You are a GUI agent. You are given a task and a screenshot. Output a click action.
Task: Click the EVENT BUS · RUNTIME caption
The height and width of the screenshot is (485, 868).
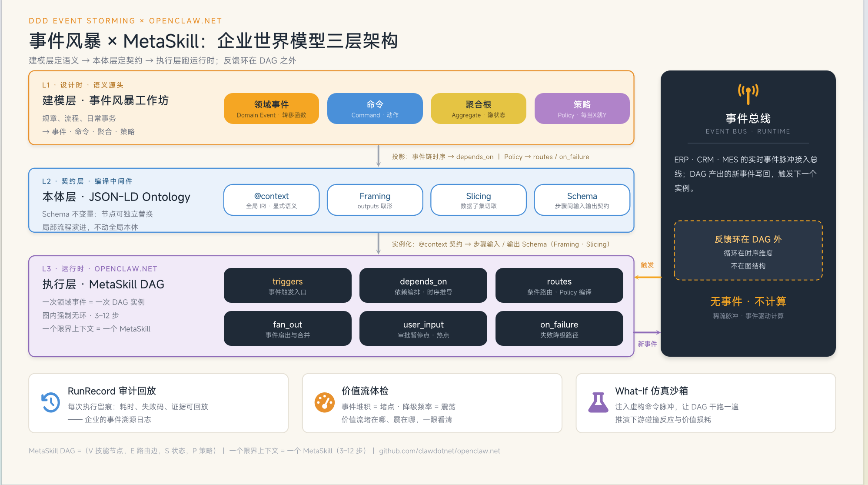[748, 131]
